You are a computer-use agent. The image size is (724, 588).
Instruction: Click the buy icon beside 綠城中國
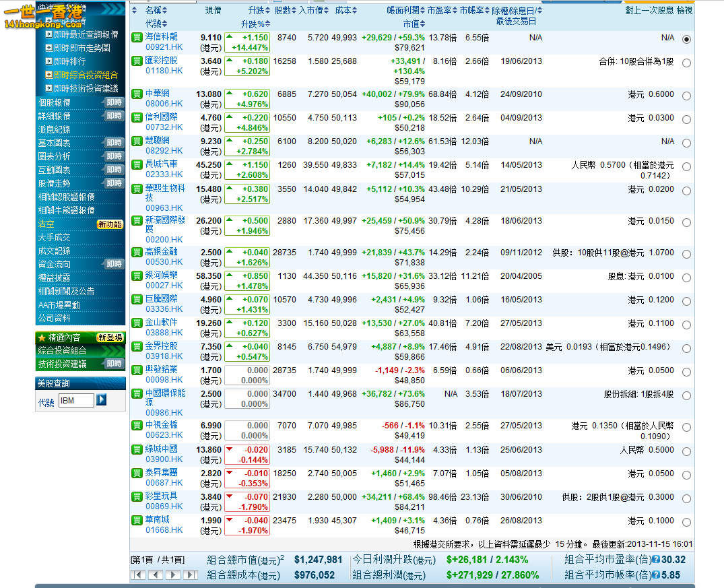[x=137, y=449]
